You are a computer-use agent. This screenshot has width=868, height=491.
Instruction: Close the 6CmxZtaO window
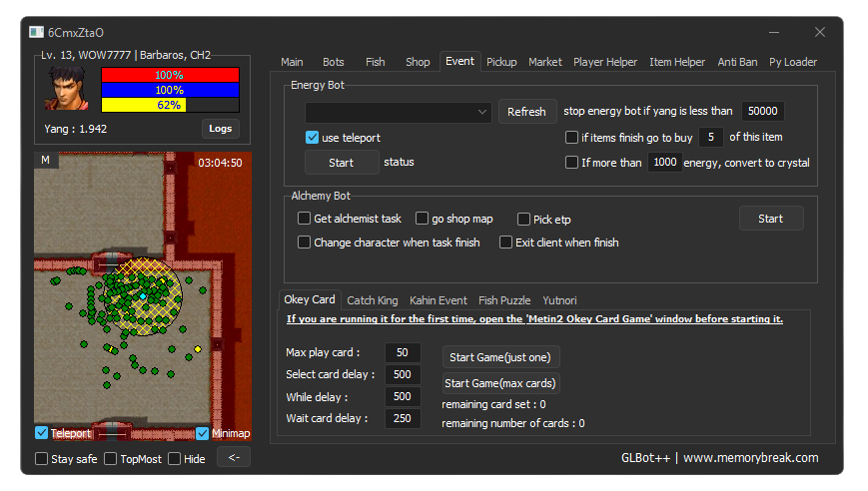pyautogui.click(x=820, y=33)
